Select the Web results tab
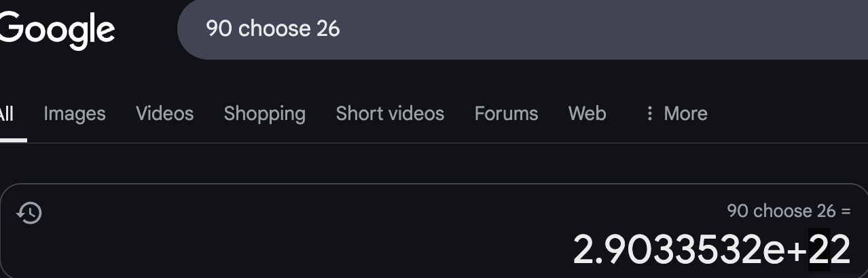868x278 pixels. tap(587, 113)
